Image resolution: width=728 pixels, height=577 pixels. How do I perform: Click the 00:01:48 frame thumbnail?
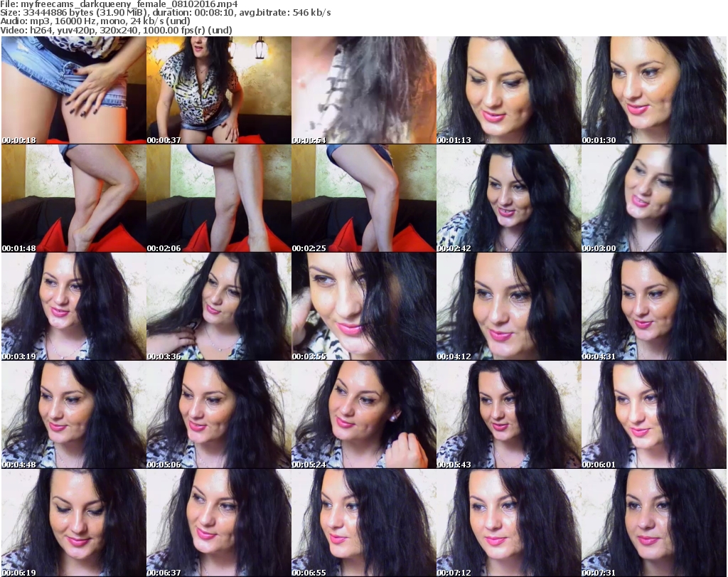click(73, 198)
